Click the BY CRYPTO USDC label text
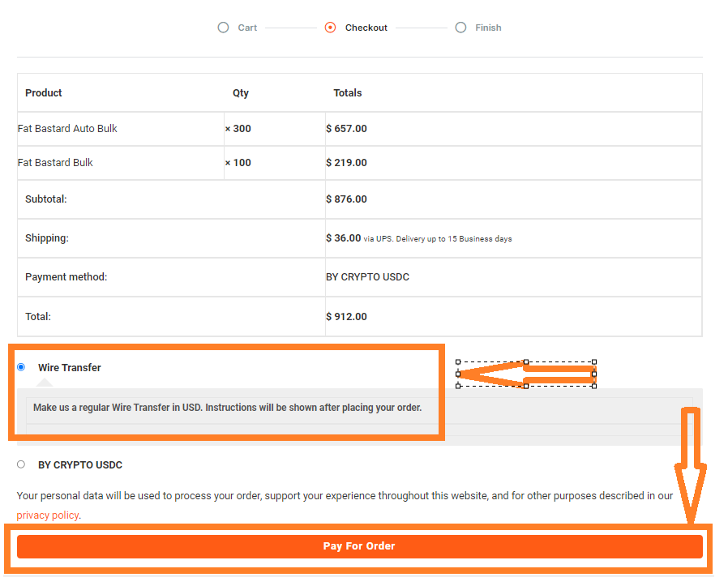Screen dimensions: 728x586 point(80,464)
